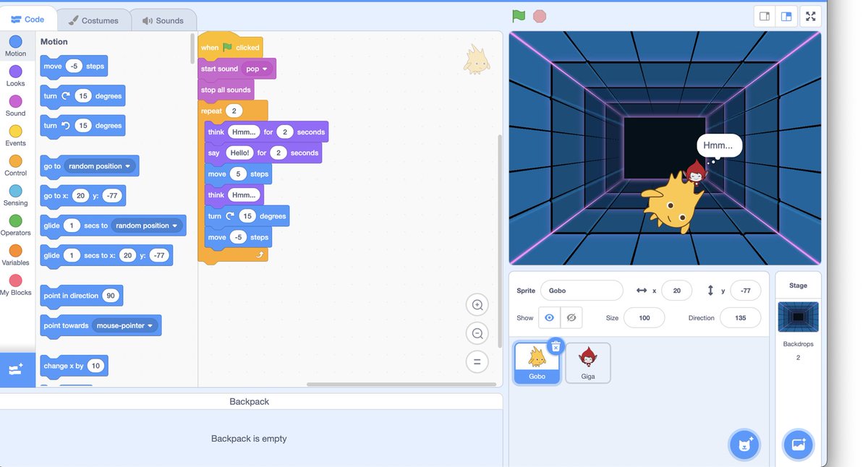Click the 'Backpack is empty' text

[x=249, y=439]
